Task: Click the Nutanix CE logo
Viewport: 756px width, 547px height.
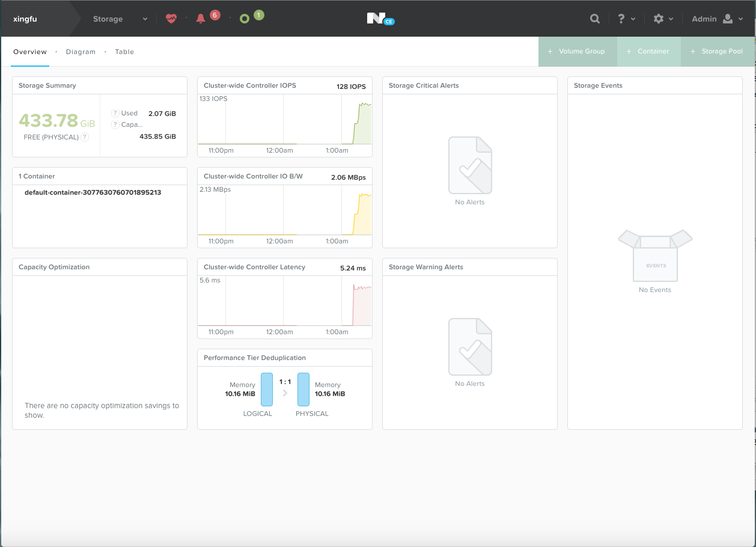Action: (x=380, y=19)
